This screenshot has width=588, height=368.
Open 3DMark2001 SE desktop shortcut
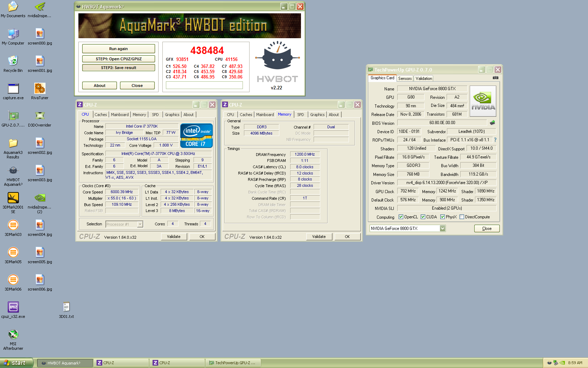click(13, 203)
